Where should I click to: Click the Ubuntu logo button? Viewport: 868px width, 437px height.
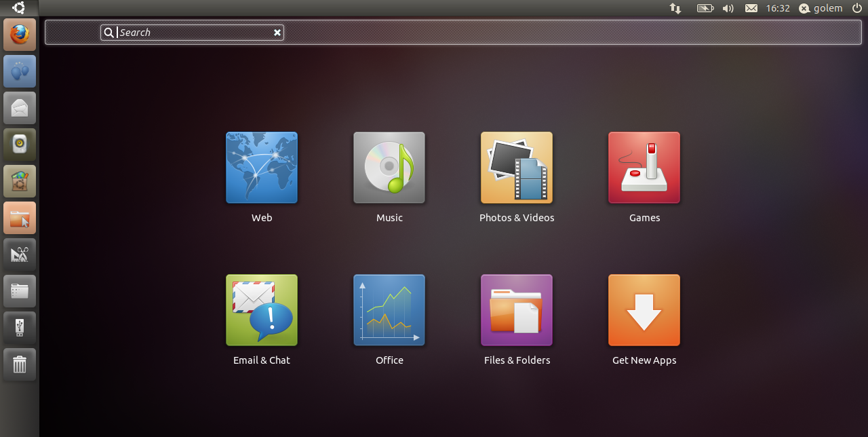[x=19, y=8]
